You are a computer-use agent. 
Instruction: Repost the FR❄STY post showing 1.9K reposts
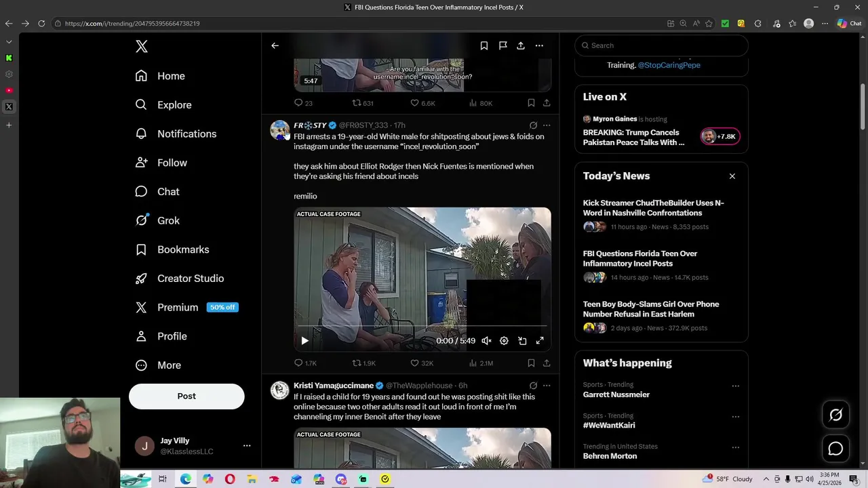[363, 363]
